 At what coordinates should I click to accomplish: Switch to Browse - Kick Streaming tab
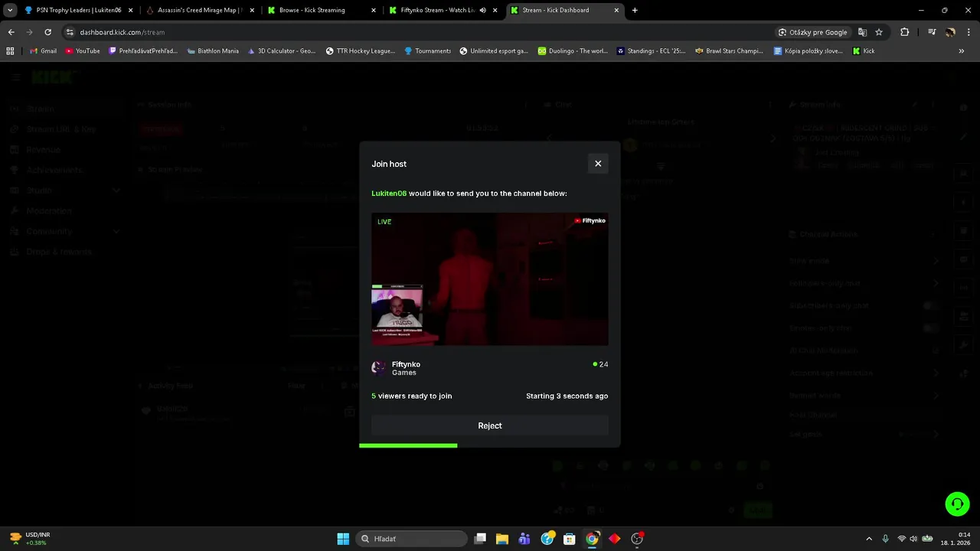tap(322, 10)
